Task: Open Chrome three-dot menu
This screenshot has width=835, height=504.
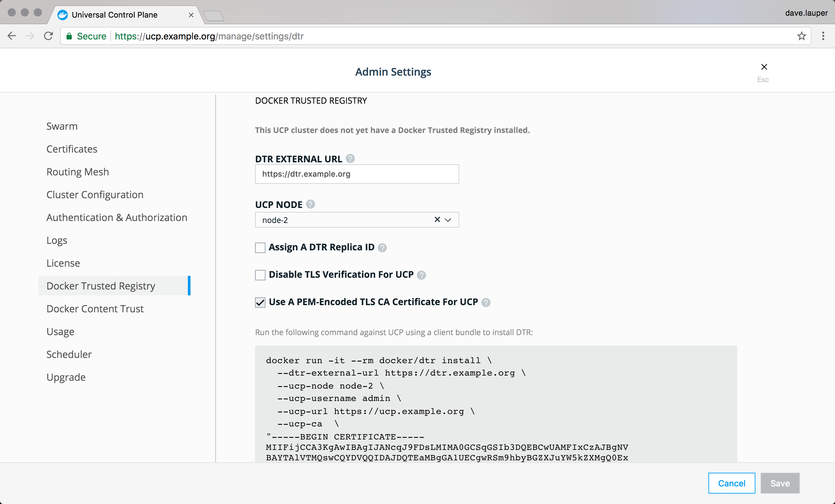Action: click(823, 36)
